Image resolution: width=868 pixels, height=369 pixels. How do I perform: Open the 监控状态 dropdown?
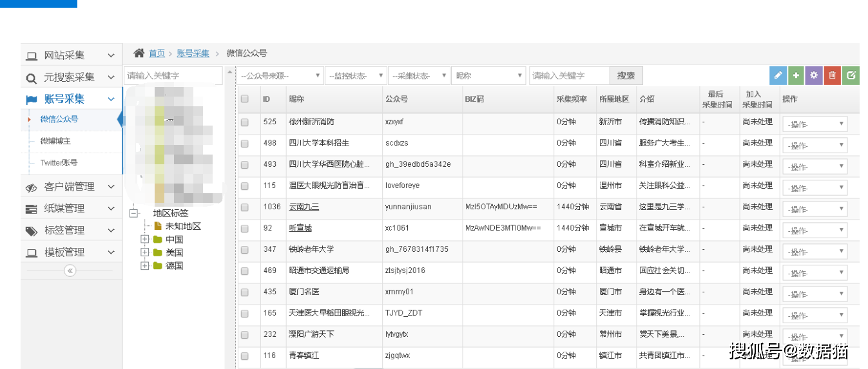pyautogui.click(x=355, y=76)
